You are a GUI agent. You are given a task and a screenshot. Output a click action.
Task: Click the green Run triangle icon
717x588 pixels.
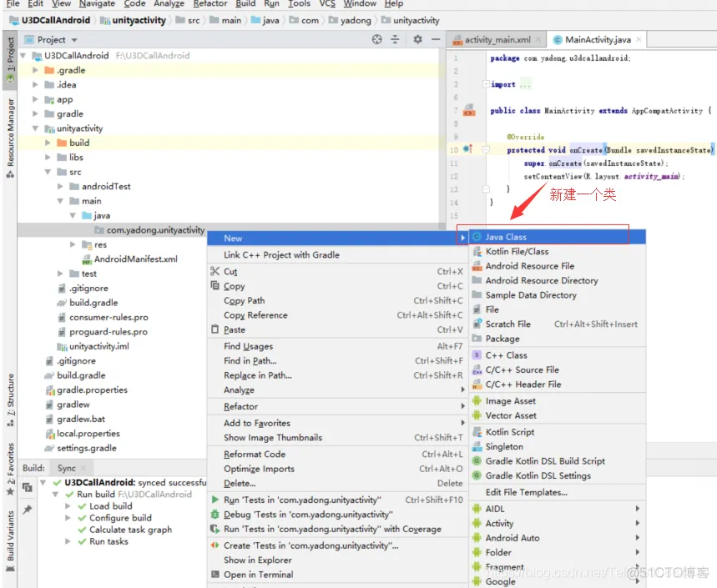[215, 500]
